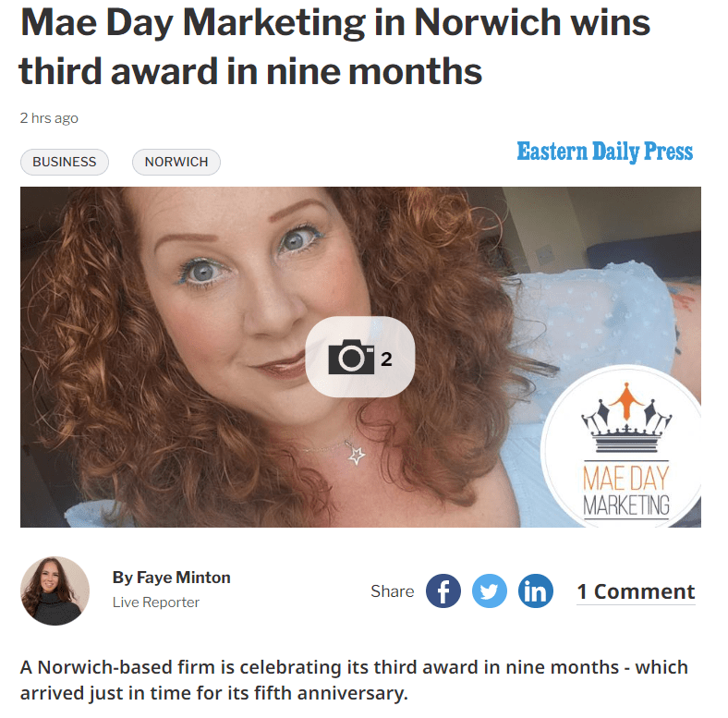This screenshot has width=728, height=718.
Task: Click the gallery count number 2
Action: click(x=386, y=359)
